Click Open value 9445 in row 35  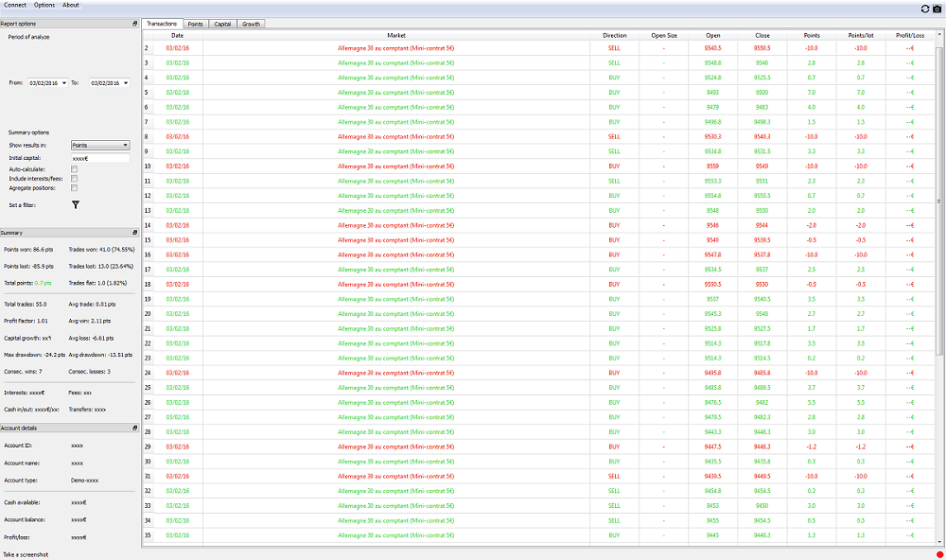(x=712, y=535)
